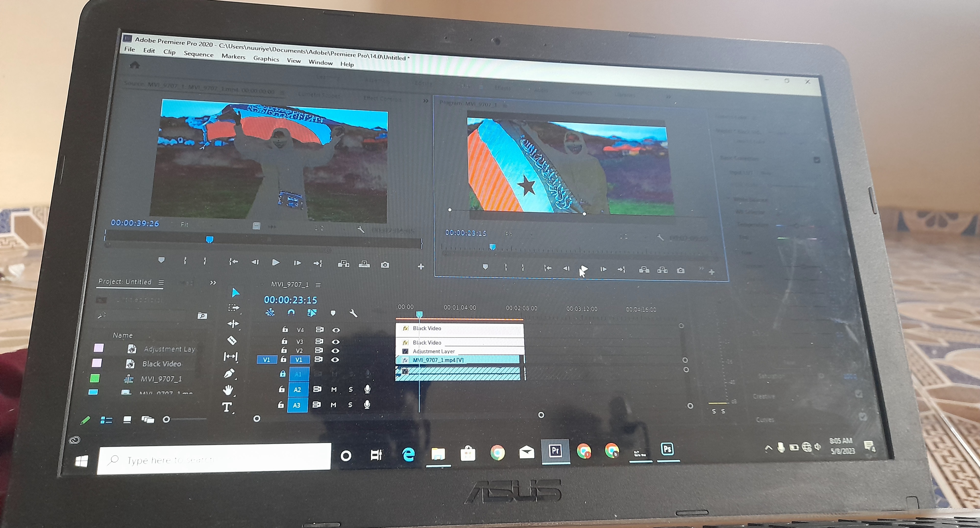Go to In point in Program monitor
The width and height of the screenshot is (980, 528).
547,268
